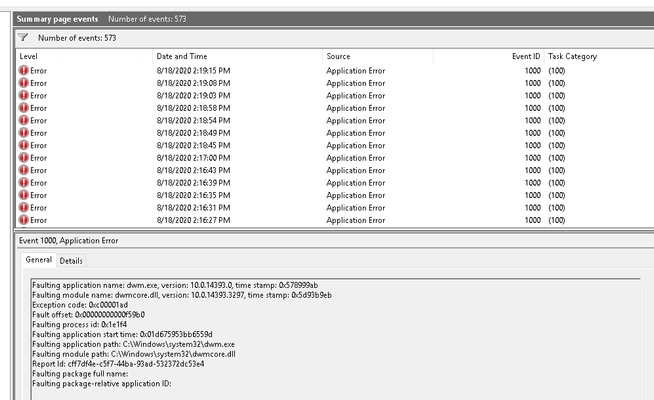Click Number of events: 573 filter label
The image size is (654, 400).
point(77,38)
